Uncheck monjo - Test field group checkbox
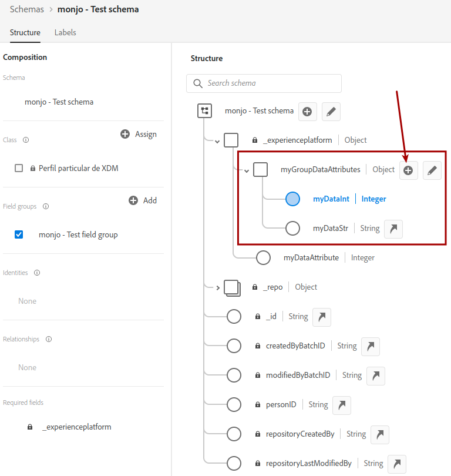 [x=19, y=234]
